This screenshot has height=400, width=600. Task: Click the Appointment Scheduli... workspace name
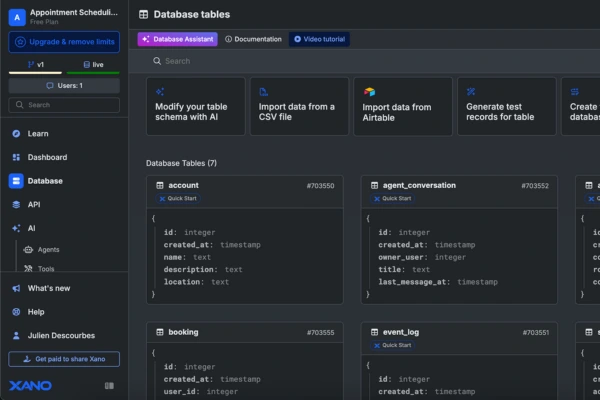[74, 13]
